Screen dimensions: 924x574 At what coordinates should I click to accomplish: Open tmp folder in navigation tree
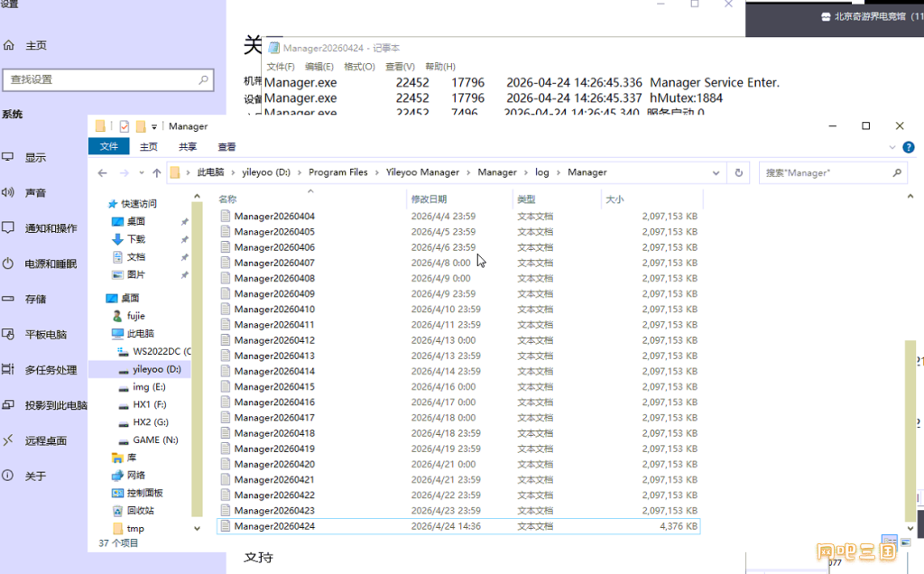135,529
